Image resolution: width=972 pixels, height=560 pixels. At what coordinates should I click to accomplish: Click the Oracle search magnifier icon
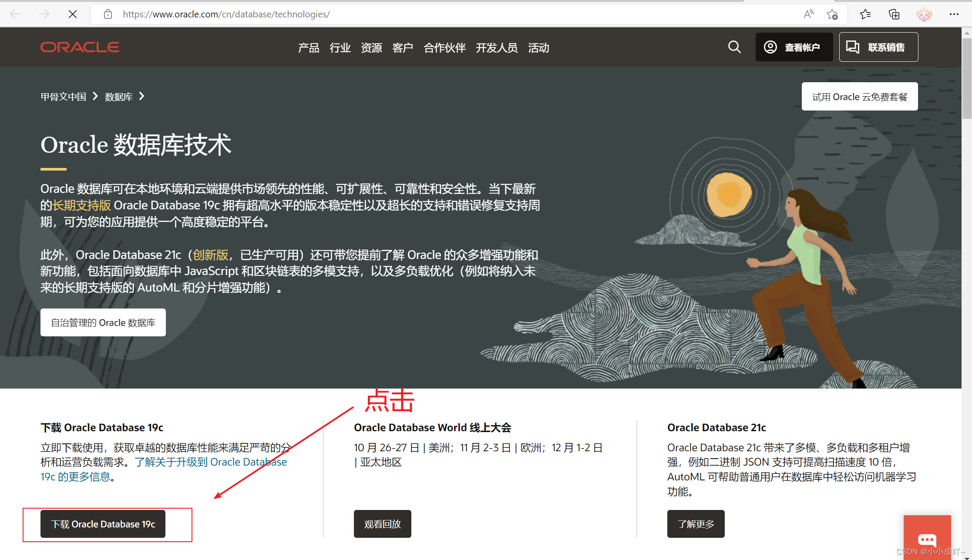click(x=734, y=47)
